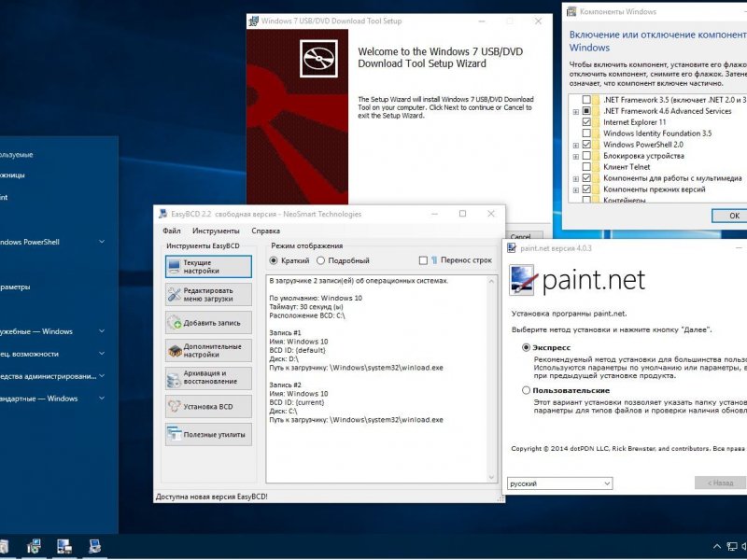This screenshot has height=560, width=747.
Task: Open Дополнительные настройки in EasyBCD
Action: click(x=208, y=351)
